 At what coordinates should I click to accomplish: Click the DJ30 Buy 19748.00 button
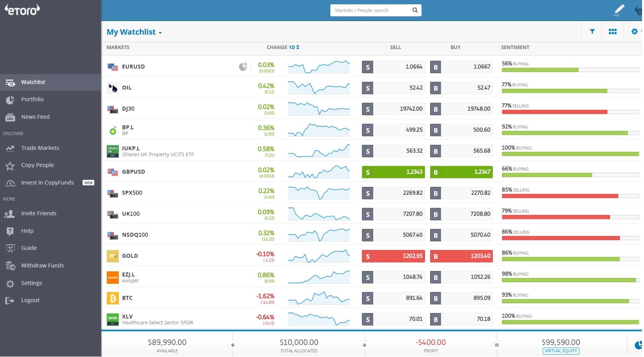(461, 109)
